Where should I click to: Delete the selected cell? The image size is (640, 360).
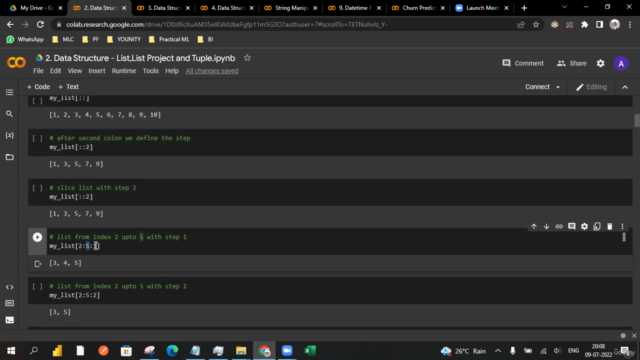[609, 226]
